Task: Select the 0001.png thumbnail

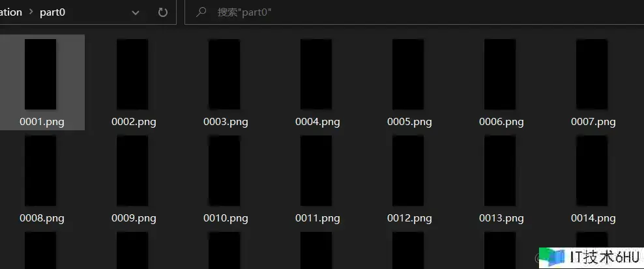Action: pos(40,74)
